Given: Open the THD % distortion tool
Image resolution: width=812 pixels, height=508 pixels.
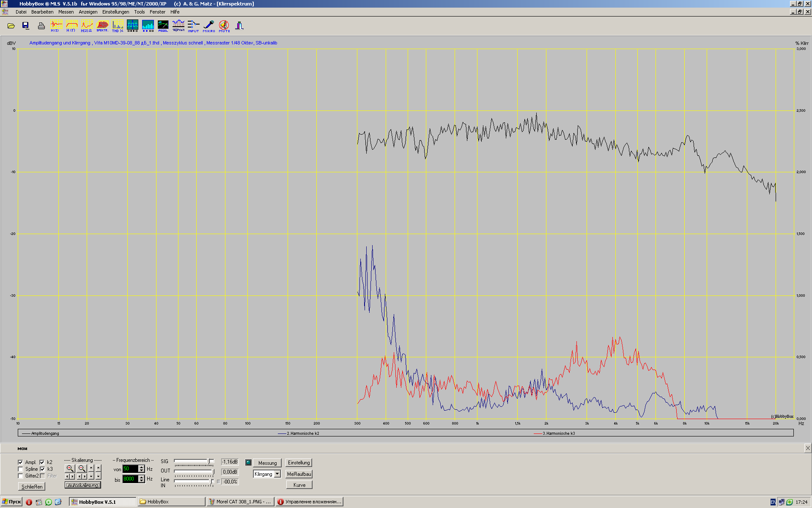Looking at the screenshot, I should coord(117,26).
